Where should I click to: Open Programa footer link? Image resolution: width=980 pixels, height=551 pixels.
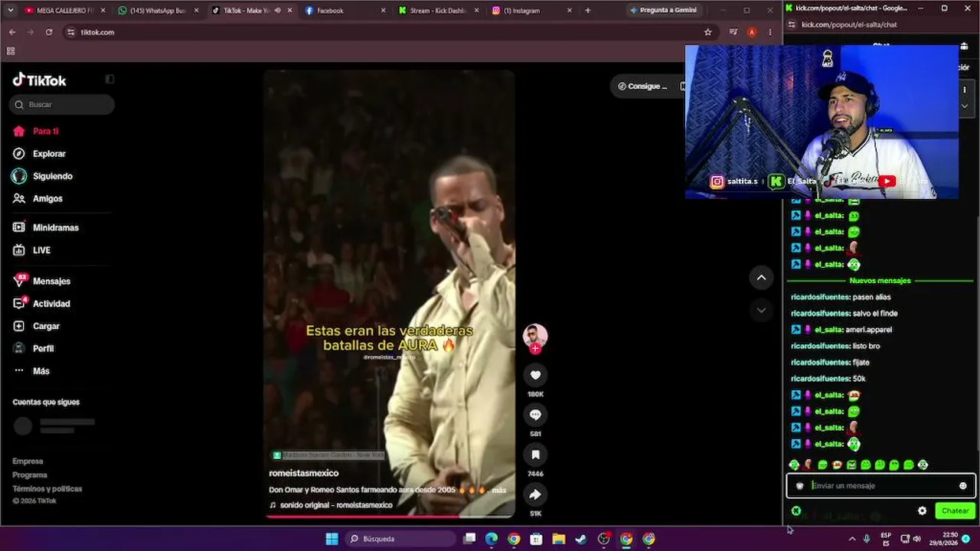click(30, 475)
